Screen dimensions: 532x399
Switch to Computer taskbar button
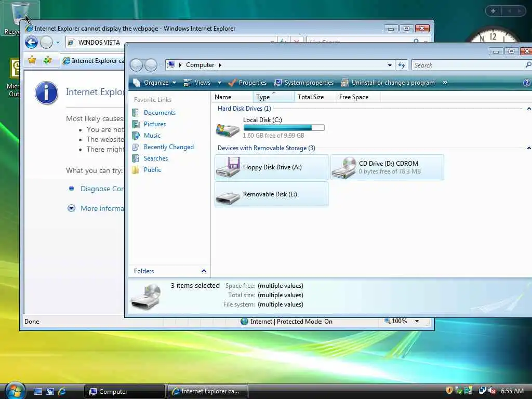[124, 391]
